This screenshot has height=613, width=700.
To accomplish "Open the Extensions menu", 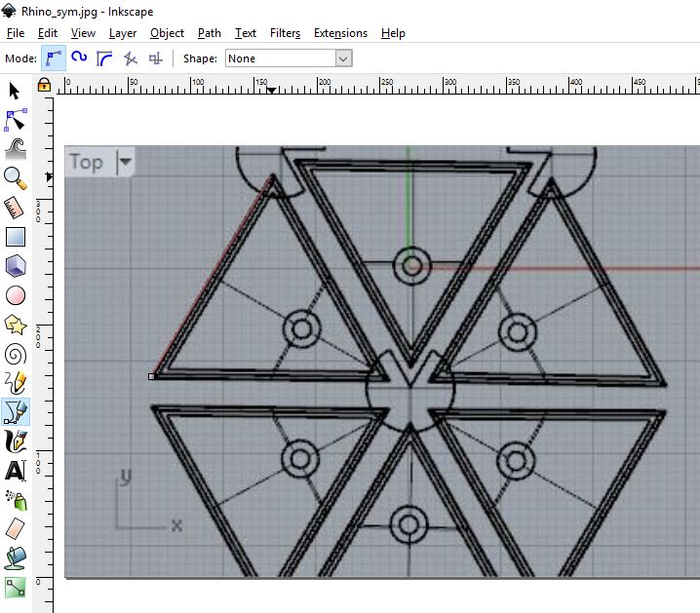I will pos(340,33).
